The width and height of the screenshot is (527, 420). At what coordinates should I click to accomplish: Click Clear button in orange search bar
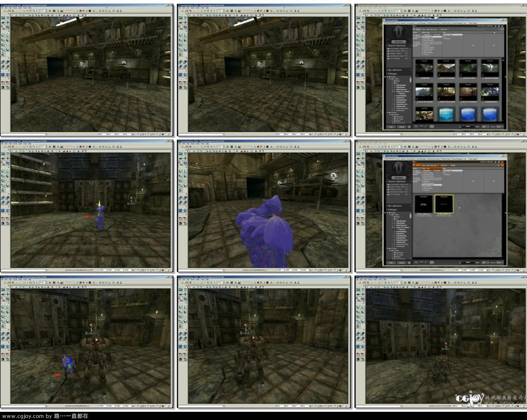502,165
